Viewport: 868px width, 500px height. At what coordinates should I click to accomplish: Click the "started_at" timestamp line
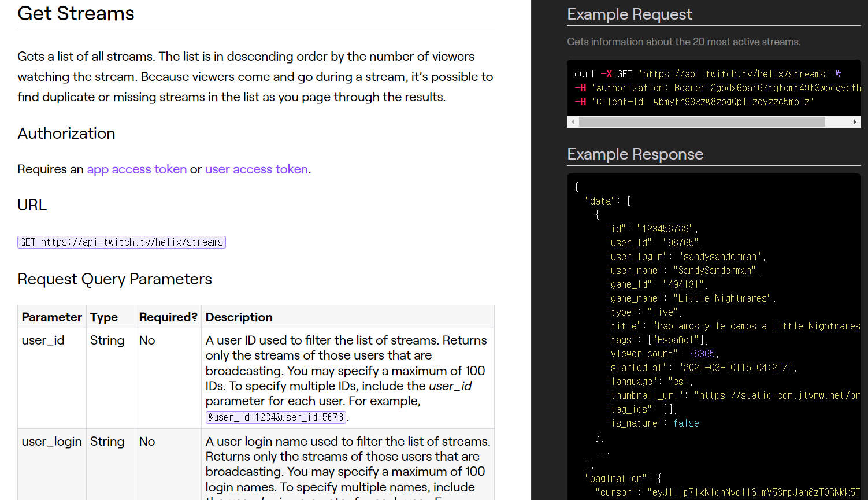coord(701,368)
